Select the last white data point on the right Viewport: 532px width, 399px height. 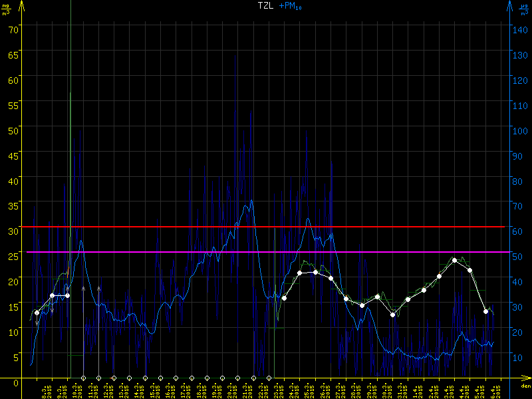(x=486, y=311)
